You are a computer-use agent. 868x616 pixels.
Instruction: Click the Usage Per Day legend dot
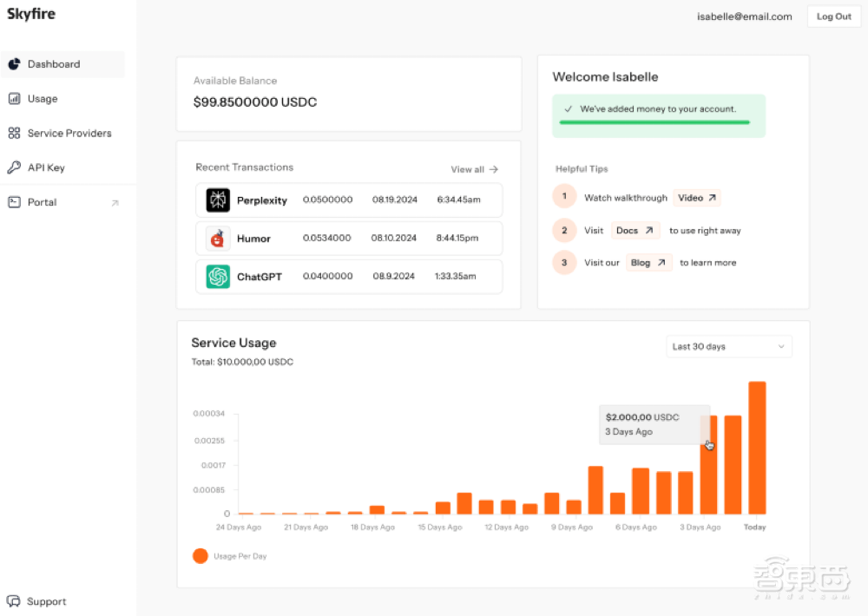(201, 556)
